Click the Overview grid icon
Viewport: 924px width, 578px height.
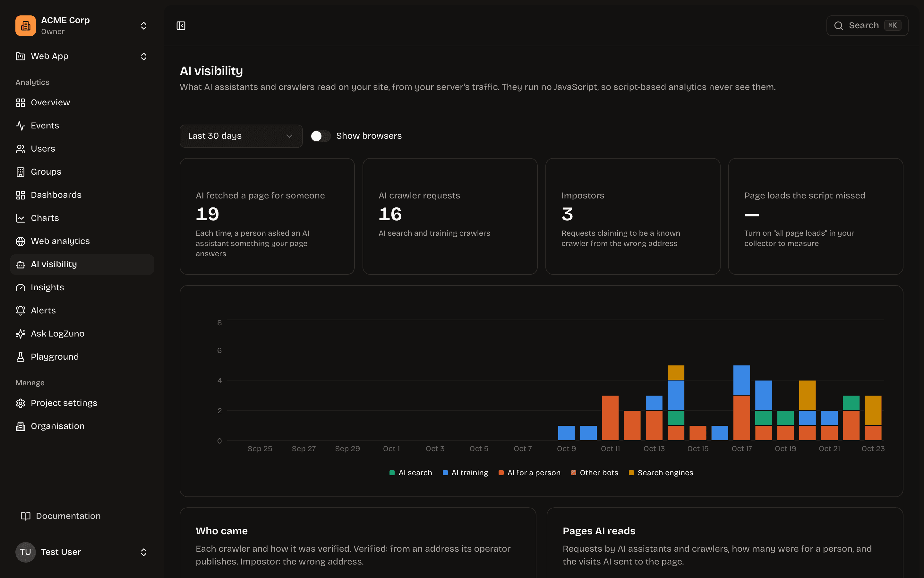click(21, 102)
